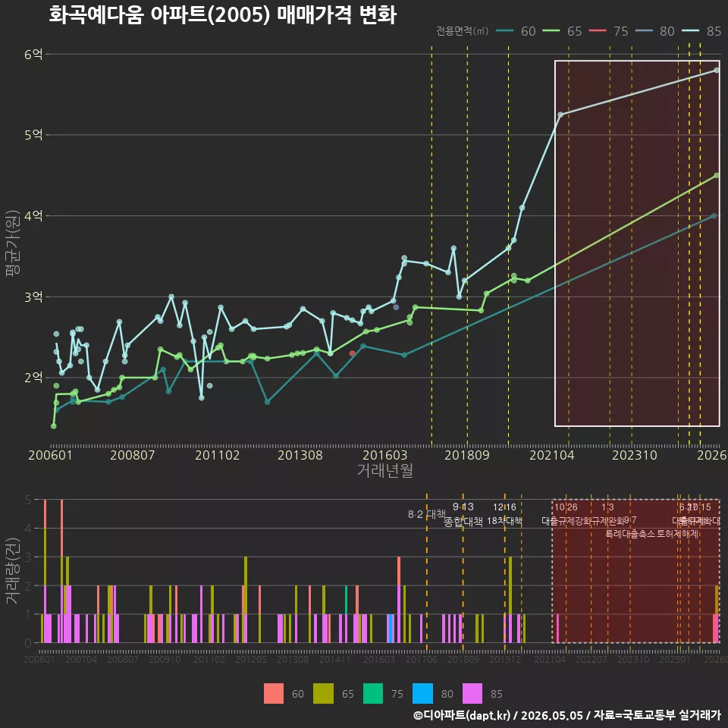Click the 85㎡ light cyan line swatch in top legend
The image size is (728, 728).
[x=690, y=31]
